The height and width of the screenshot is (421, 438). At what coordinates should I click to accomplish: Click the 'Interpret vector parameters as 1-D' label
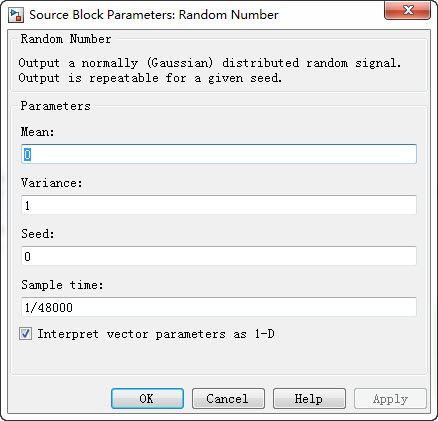[x=156, y=334]
